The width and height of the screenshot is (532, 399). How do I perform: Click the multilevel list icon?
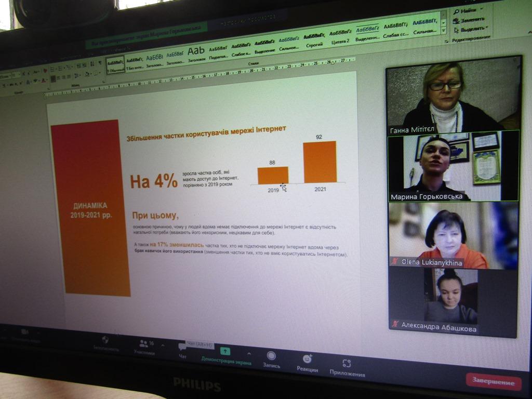point(70,67)
